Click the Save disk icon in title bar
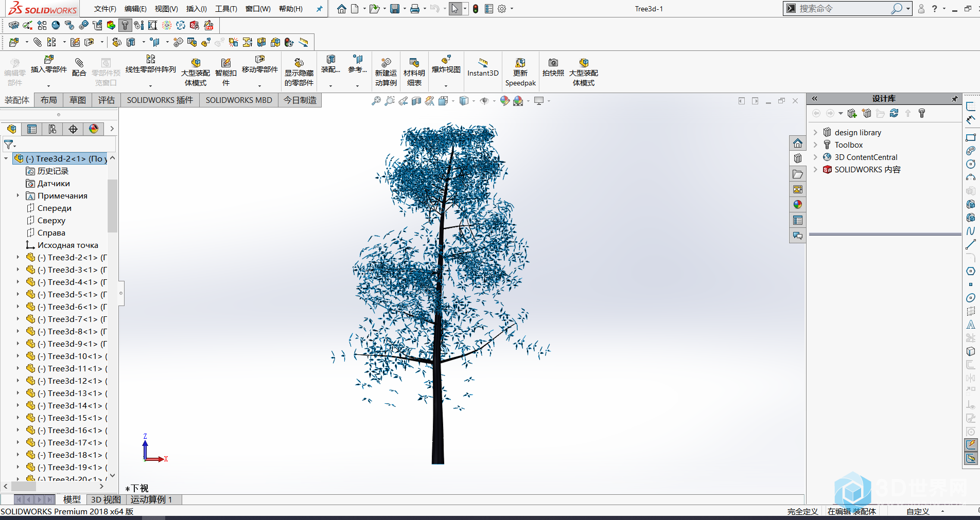The height and width of the screenshot is (520, 980). coord(395,9)
